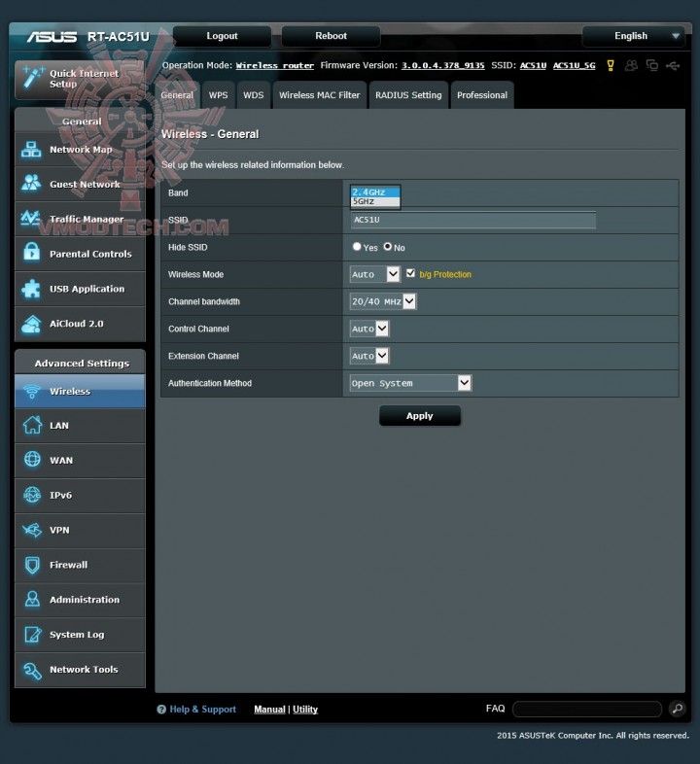Click the USB status icon
This screenshot has height=764, width=700.
point(673,65)
